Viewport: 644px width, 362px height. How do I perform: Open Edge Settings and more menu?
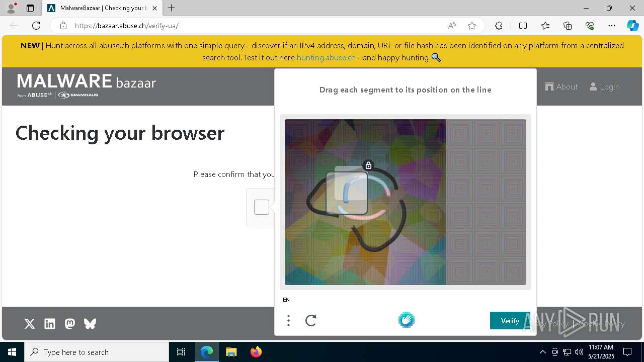tap(612, 26)
